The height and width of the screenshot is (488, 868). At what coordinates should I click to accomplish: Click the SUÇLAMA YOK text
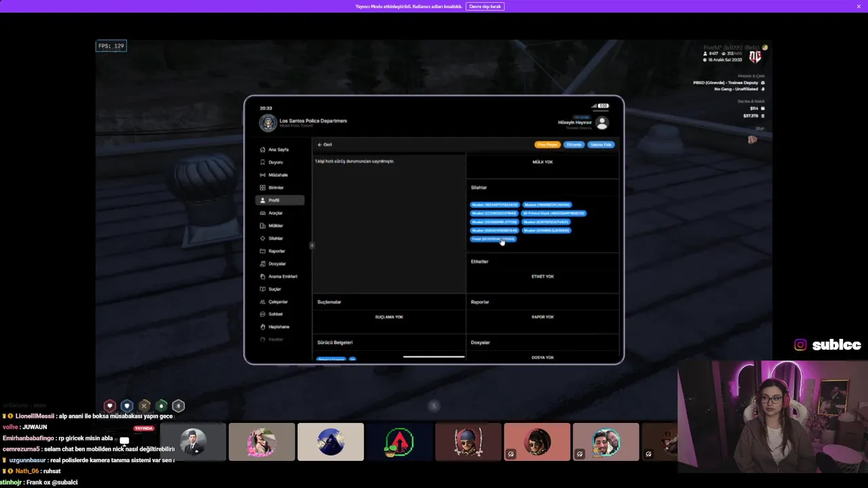coord(389,317)
